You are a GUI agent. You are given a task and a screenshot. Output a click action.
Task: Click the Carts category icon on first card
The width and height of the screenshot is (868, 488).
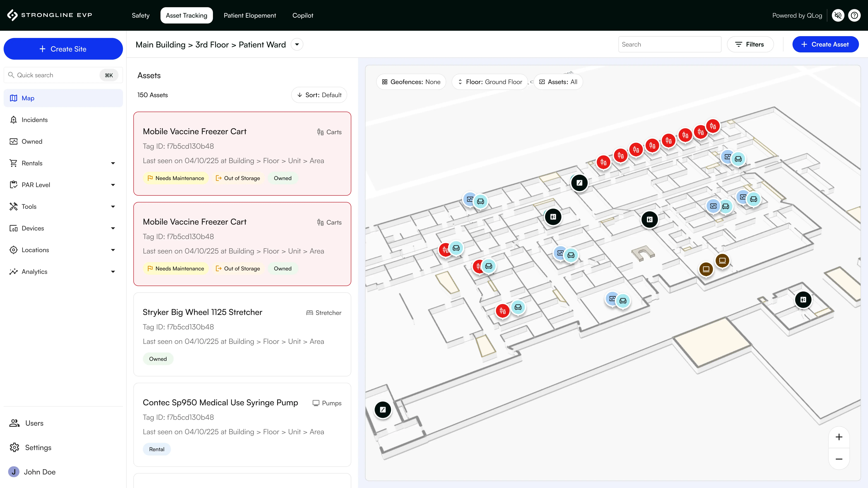click(x=320, y=132)
